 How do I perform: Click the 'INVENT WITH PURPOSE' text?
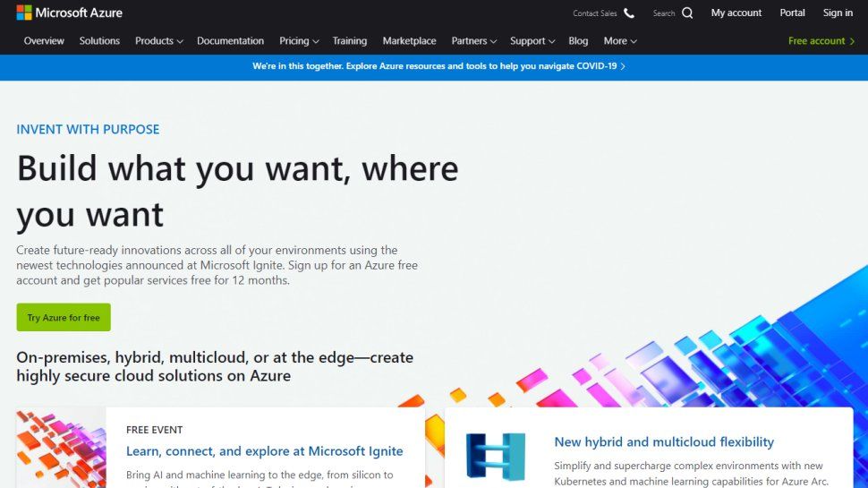[88, 130]
